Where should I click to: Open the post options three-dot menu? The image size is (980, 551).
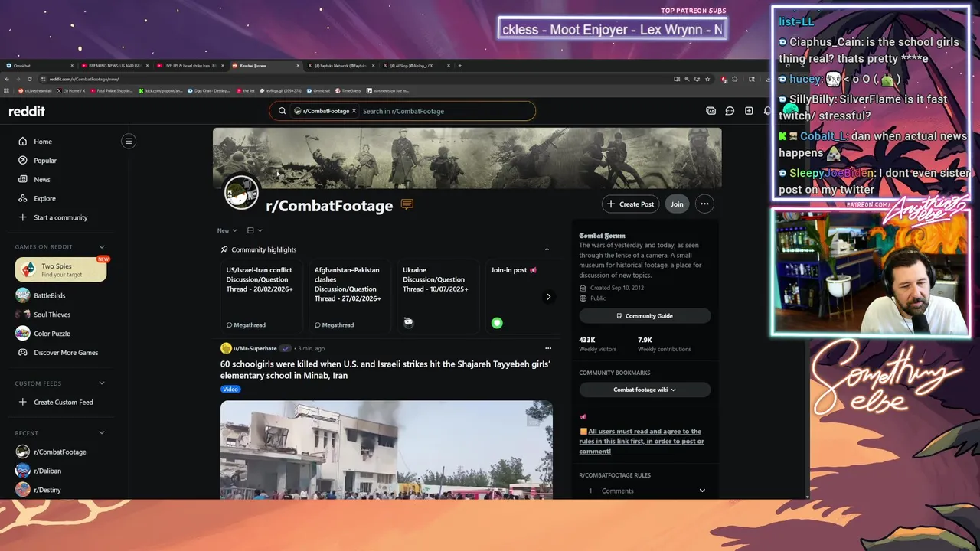[x=547, y=348]
